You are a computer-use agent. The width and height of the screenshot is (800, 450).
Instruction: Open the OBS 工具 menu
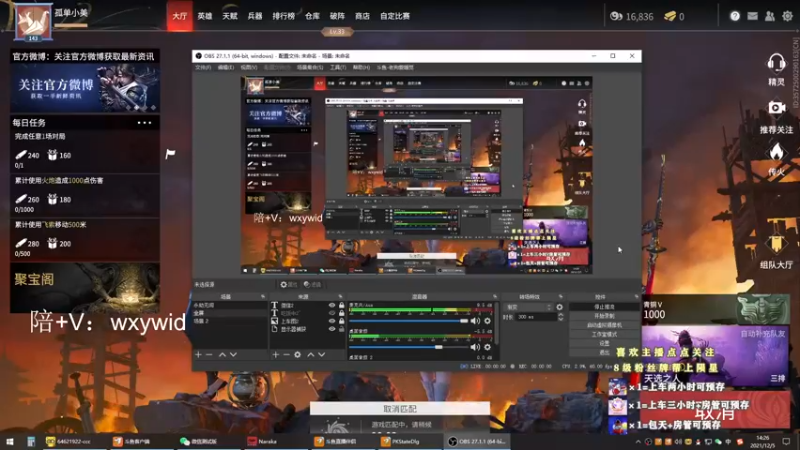click(338, 67)
